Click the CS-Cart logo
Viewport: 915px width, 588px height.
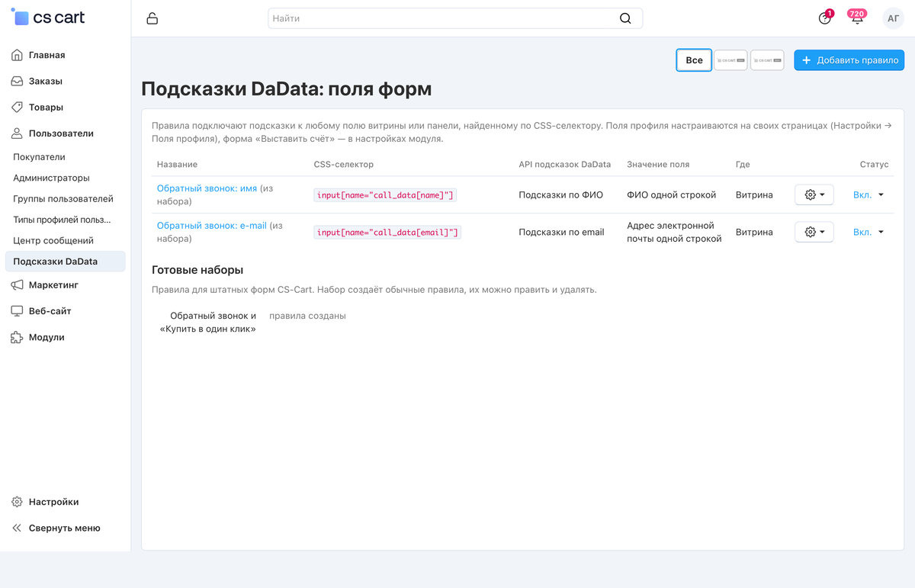[47, 17]
